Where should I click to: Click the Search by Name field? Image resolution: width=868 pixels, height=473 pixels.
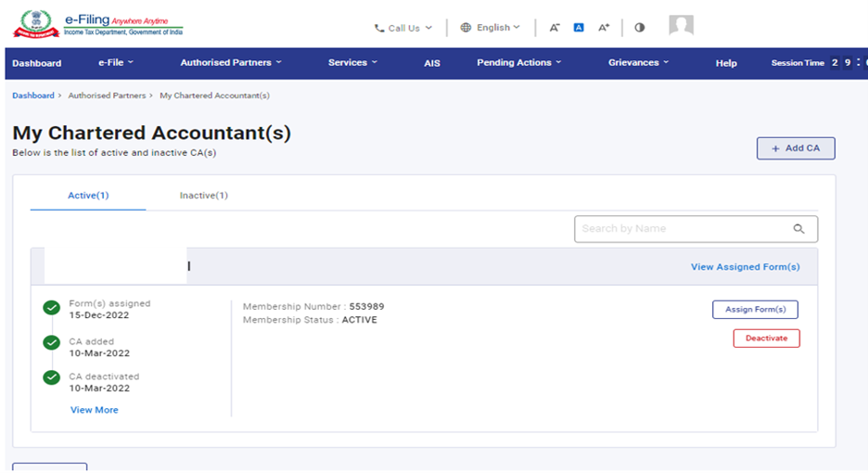tap(682, 229)
